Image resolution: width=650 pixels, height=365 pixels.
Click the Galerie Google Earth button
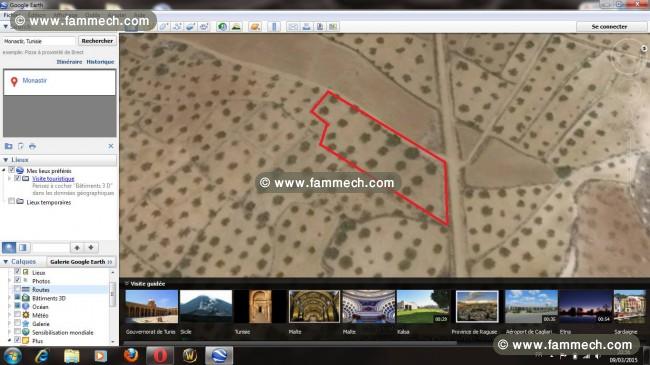point(81,262)
